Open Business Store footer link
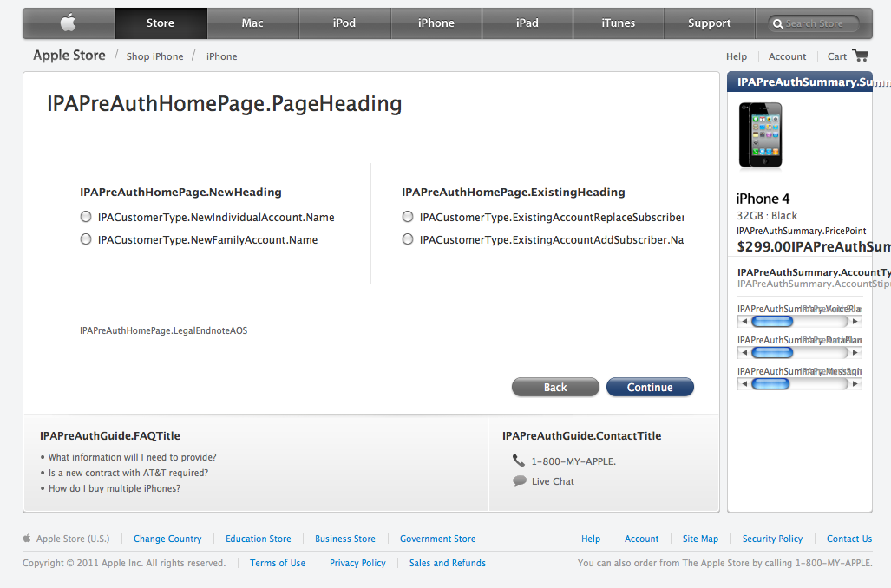Screen dimensions: 891x588 pos(345,539)
